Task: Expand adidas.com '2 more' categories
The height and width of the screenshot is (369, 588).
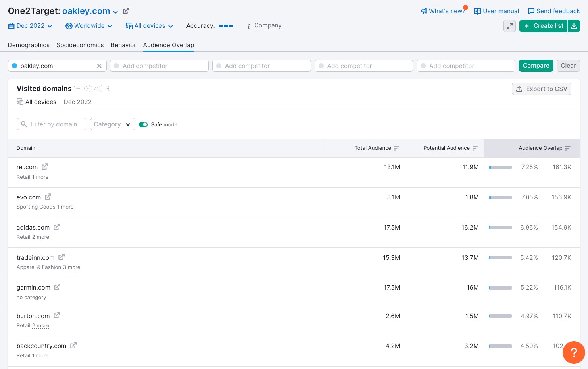Action: 40,237
